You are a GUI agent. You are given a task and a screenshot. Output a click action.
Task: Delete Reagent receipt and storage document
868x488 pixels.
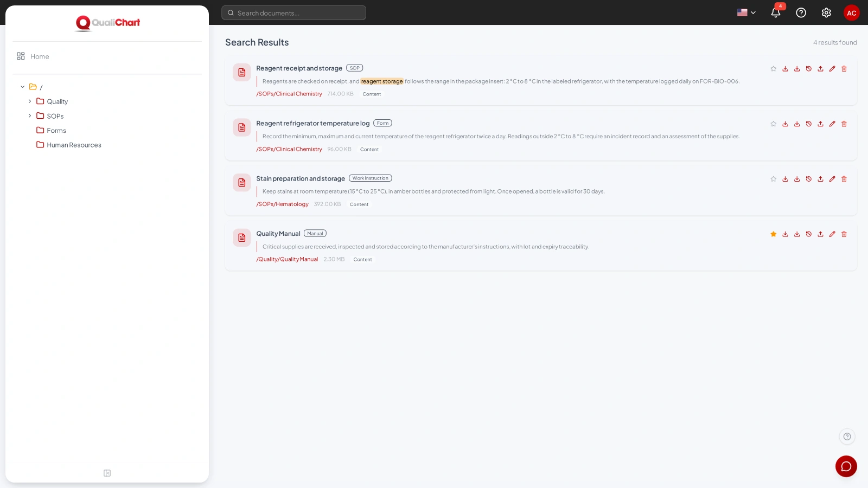844,69
